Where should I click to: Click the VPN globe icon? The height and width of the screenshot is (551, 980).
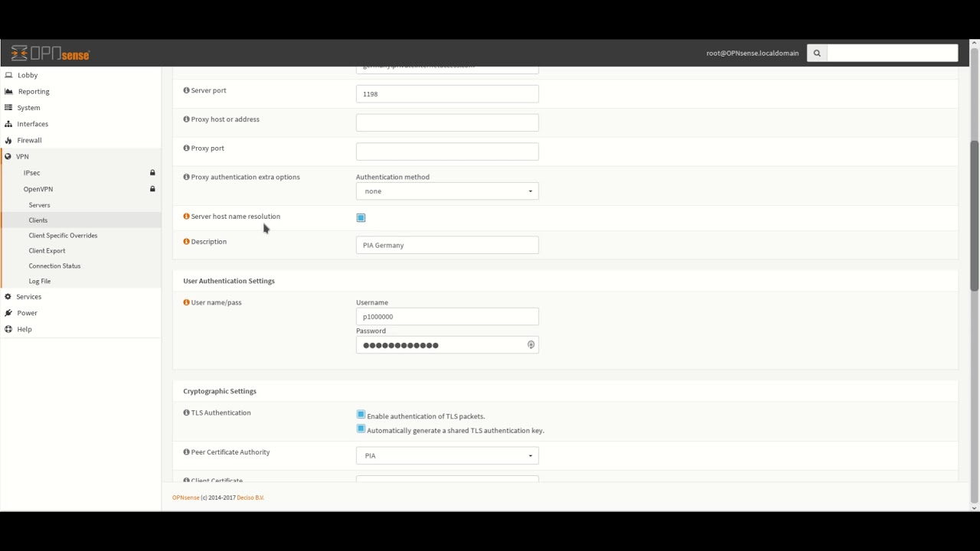[x=8, y=156]
